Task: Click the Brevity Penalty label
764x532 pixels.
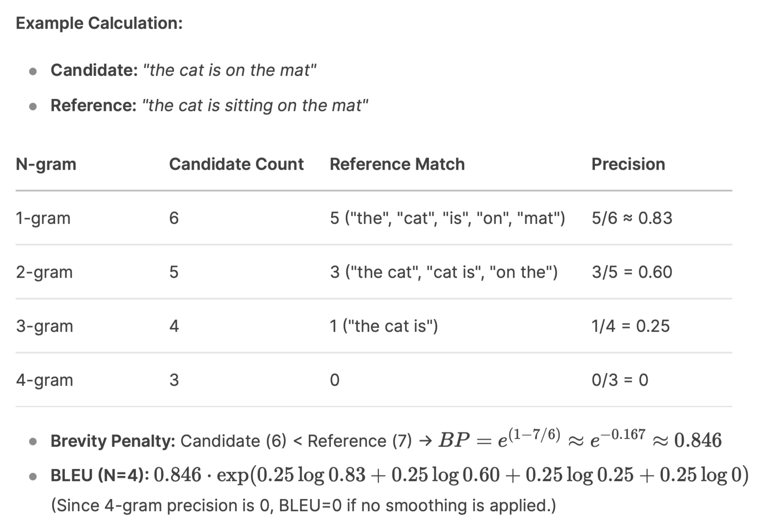Action: tap(113, 441)
